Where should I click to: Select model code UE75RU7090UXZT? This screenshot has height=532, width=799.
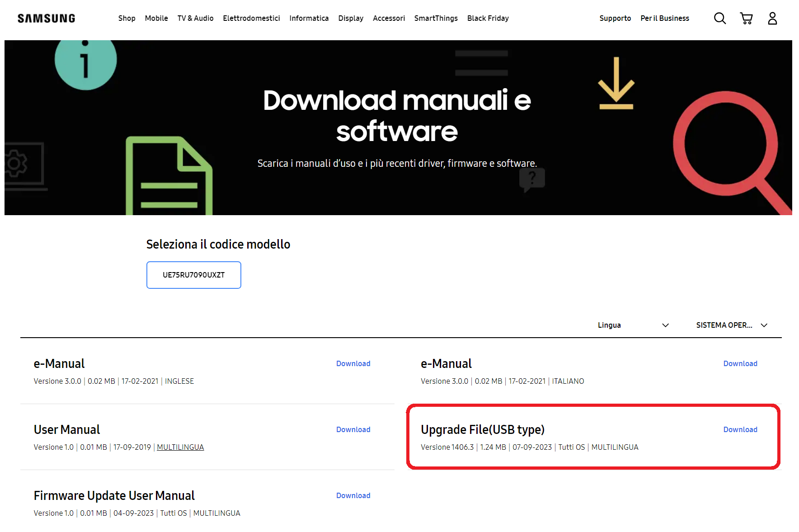coord(194,275)
